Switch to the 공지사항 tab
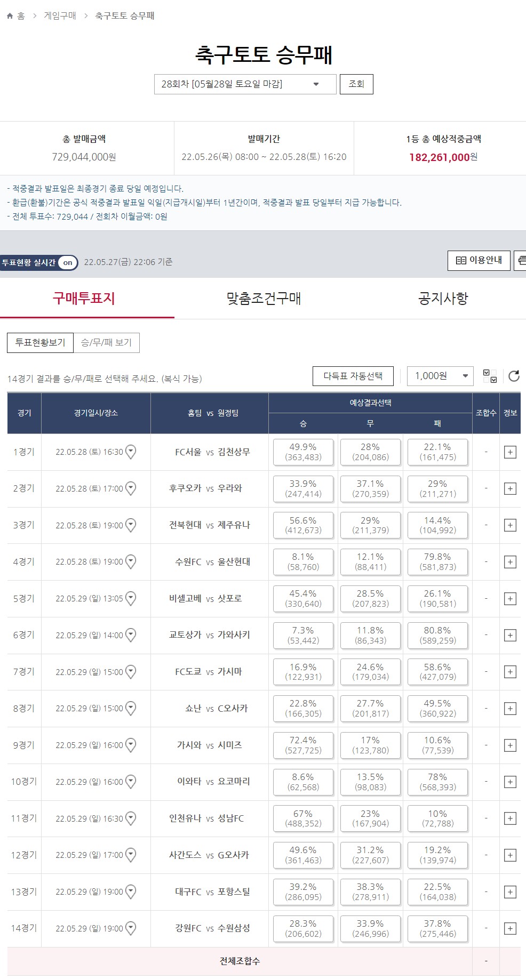526x980 pixels. (x=443, y=299)
